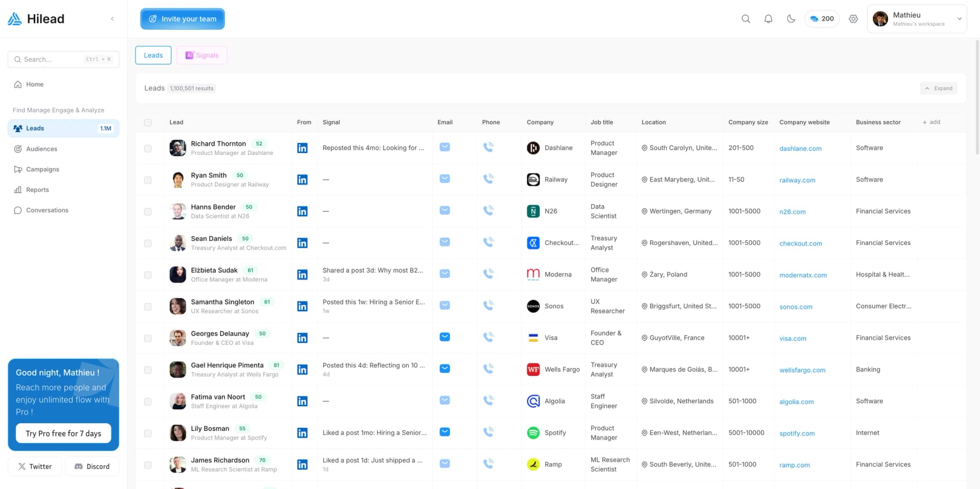Open Leads in sidebar

63,128
